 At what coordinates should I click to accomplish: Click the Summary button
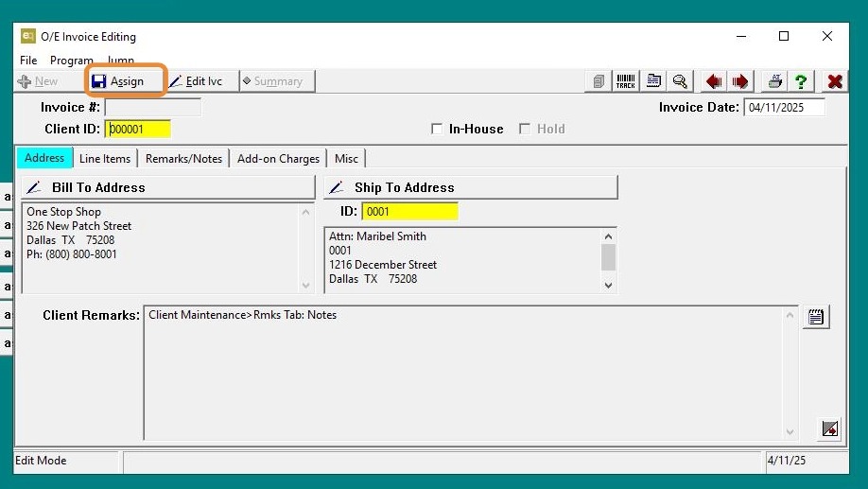pyautogui.click(x=277, y=81)
